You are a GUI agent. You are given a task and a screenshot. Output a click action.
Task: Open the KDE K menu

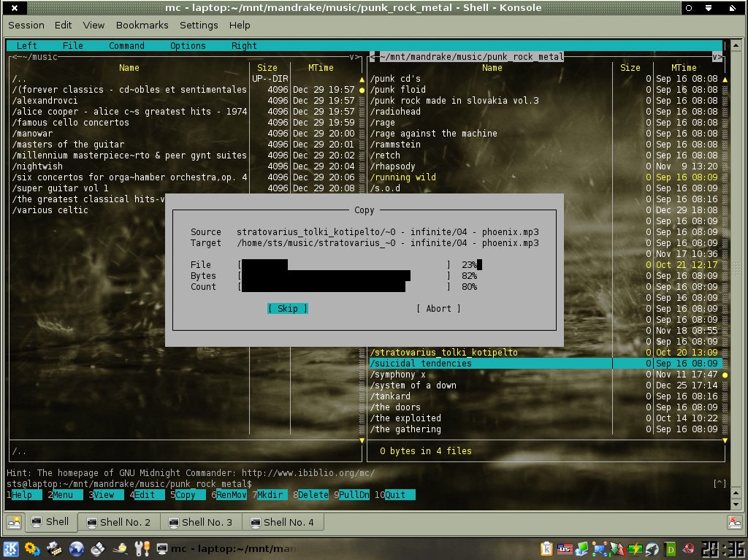[10, 549]
